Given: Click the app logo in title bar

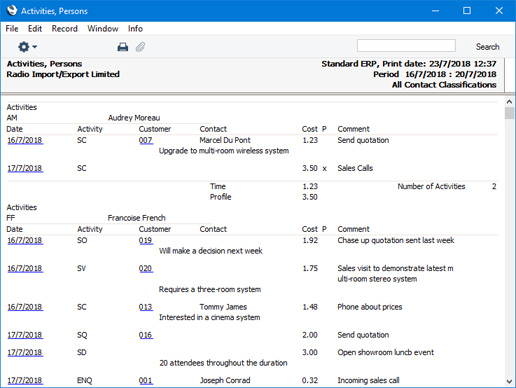Looking at the screenshot, I should (12, 10).
